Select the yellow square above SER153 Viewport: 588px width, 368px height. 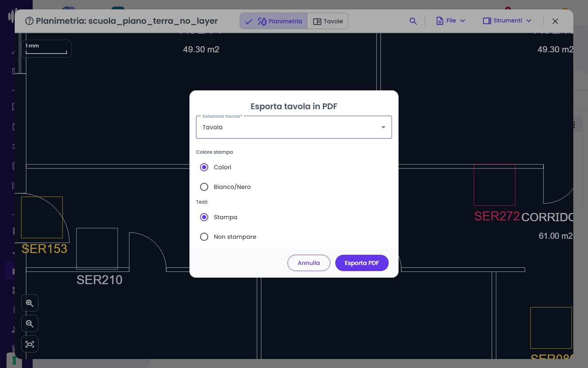point(42,218)
